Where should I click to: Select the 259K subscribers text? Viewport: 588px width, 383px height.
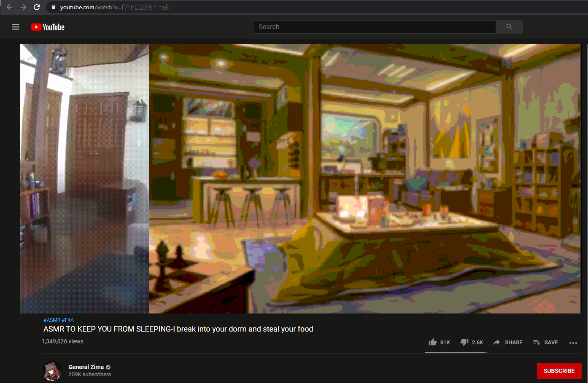90,375
